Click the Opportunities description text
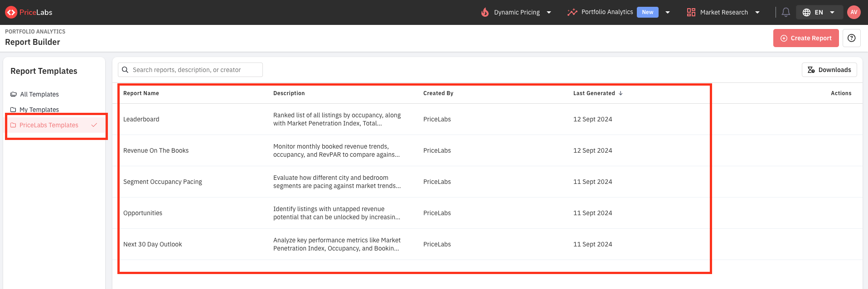This screenshot has height=289, width=868. pyautogui.click(x=336, y=213)
